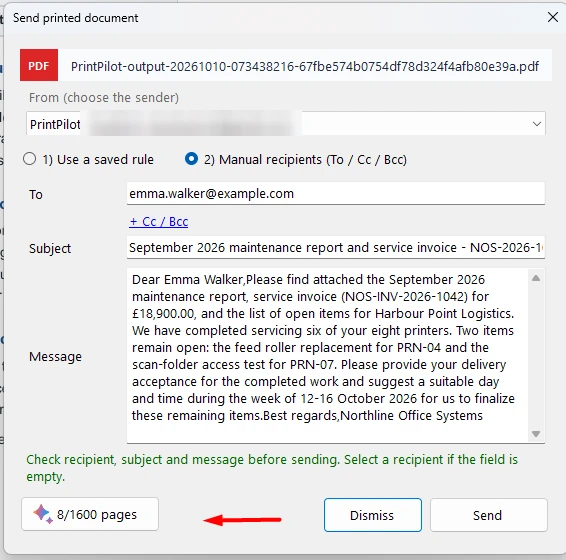The width and height of the screenshot is (566, 560).
Task: Click the green 'Check recipient' hint text
Action: 272,468
